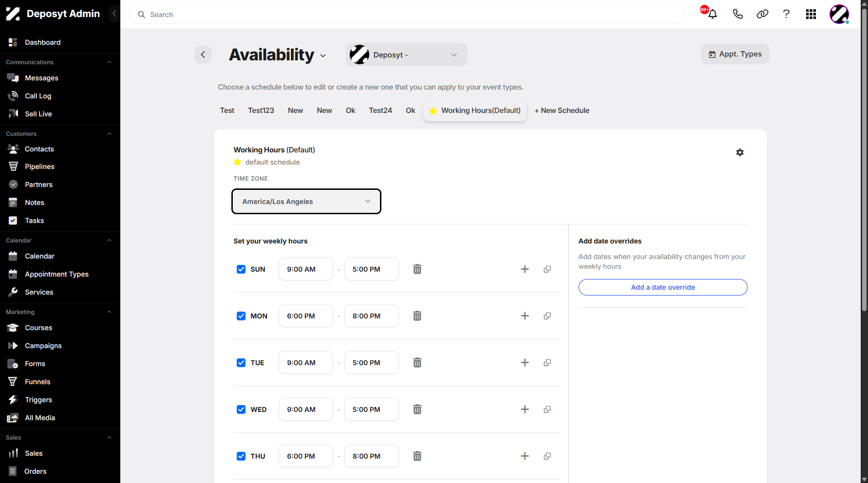Delete the THU time slot
This screenshot has height=483, width=868.
417,456
